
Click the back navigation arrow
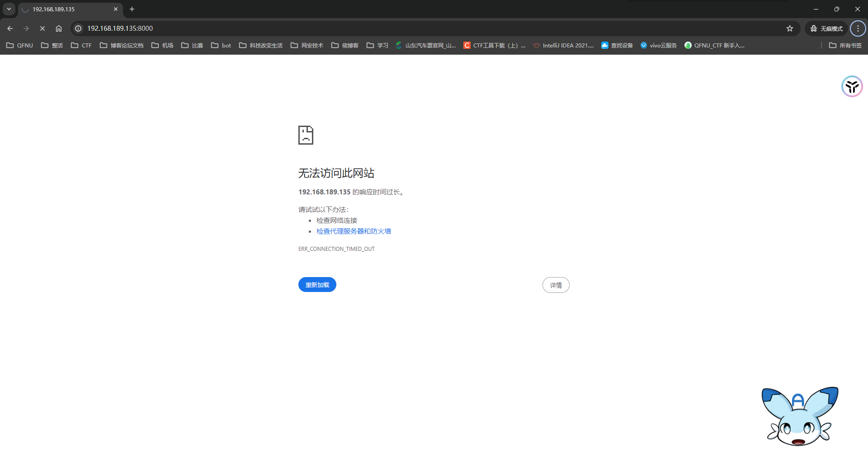click(10, 28)
